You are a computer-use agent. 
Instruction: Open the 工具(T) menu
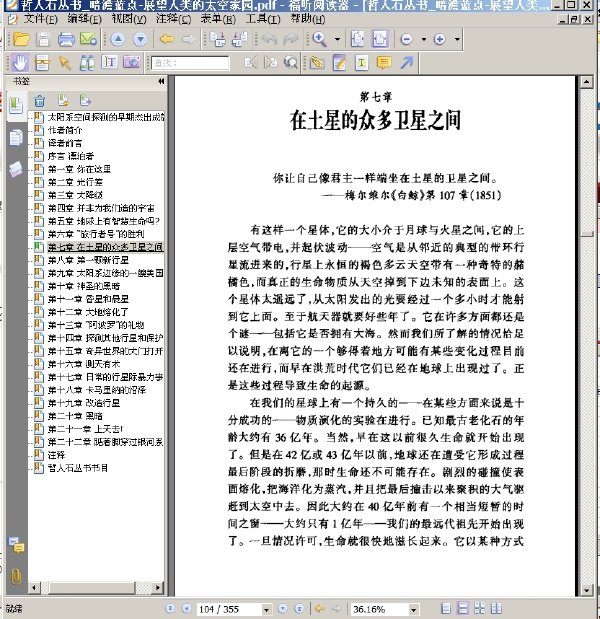[x=263, y=19]
